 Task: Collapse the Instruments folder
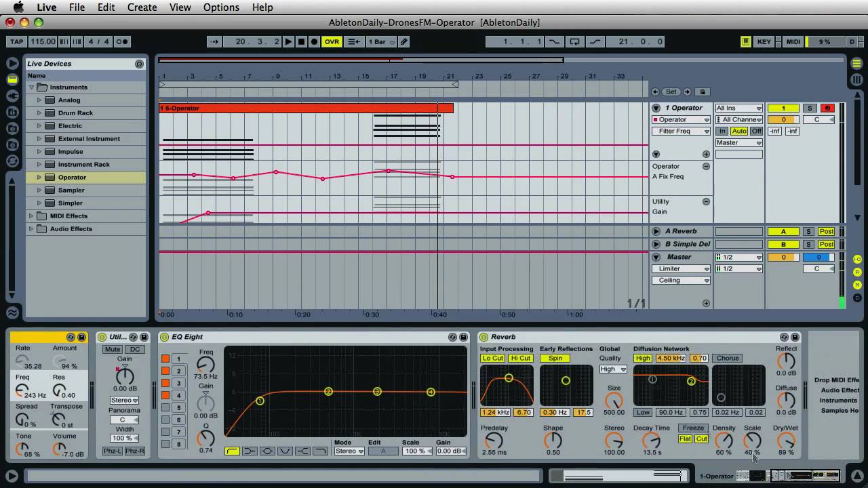click(x=31, y=87)
